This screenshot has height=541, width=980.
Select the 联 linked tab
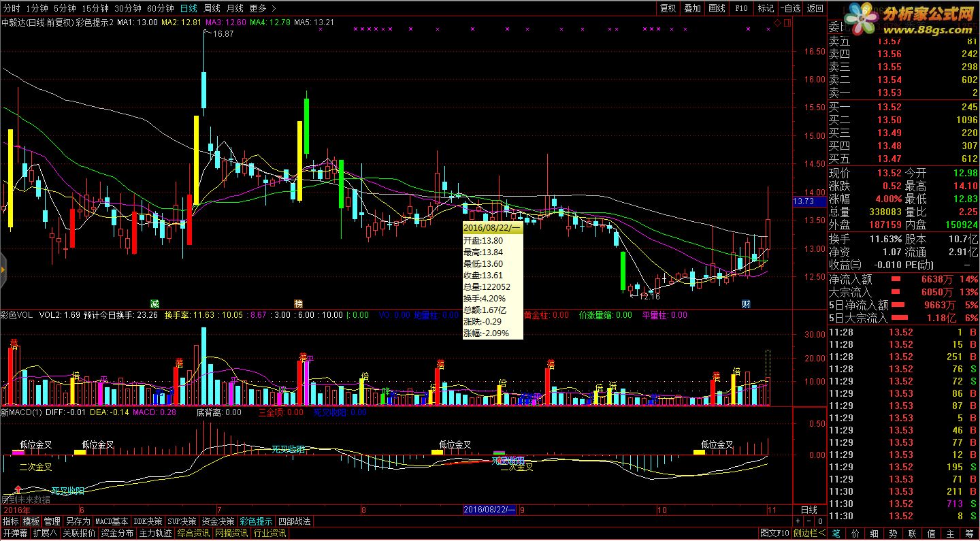[912, 534]
